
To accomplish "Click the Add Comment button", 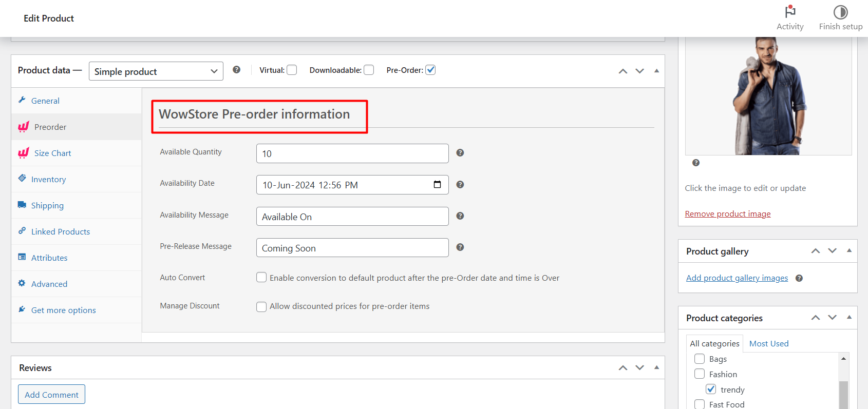I will pyautogui.click(x=52, y=395).
